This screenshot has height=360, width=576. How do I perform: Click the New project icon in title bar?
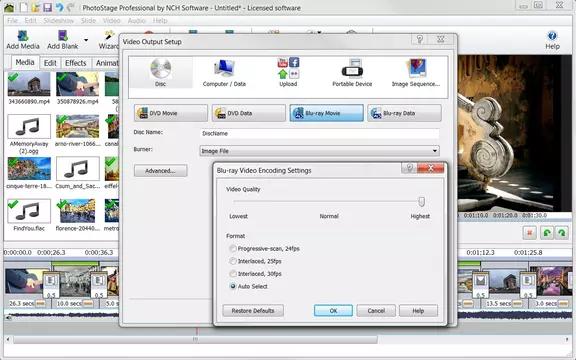click(24, 7)
